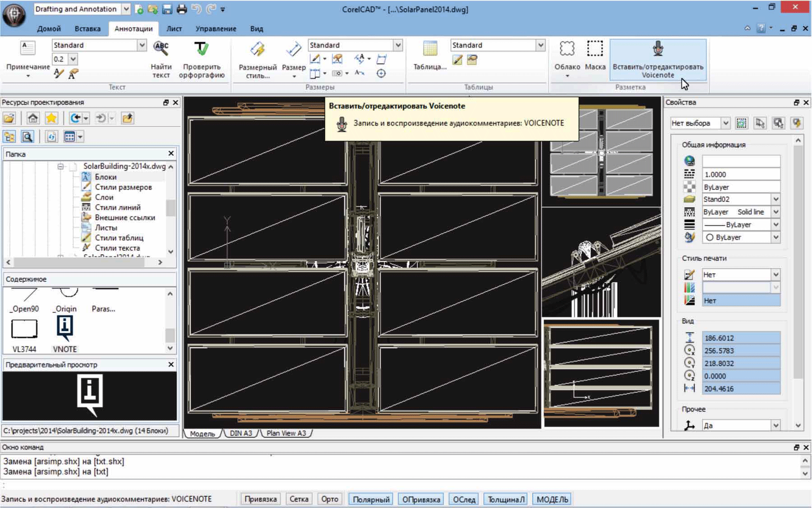Open the Dimension style (Размерный стиль) manager
812x508 pixels.
click(258, 50)
